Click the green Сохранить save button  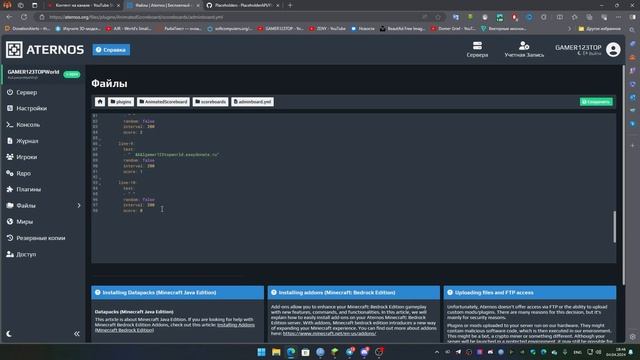pos(596,102)
